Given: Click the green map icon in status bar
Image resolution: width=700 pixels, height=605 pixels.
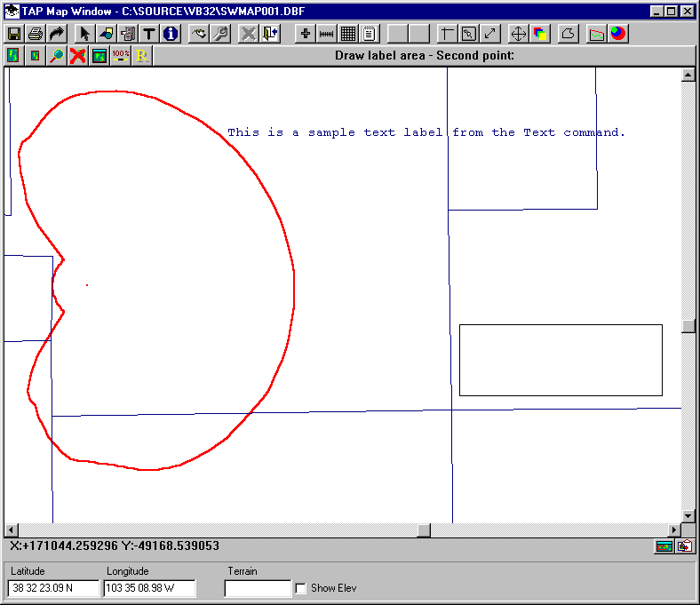Looking at the screenshot, I should point(664,546).
